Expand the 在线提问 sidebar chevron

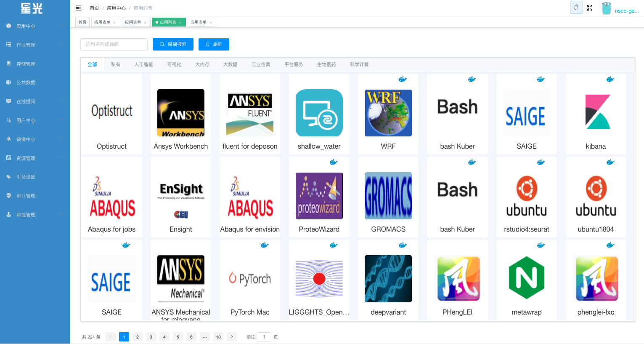(62, 101)
